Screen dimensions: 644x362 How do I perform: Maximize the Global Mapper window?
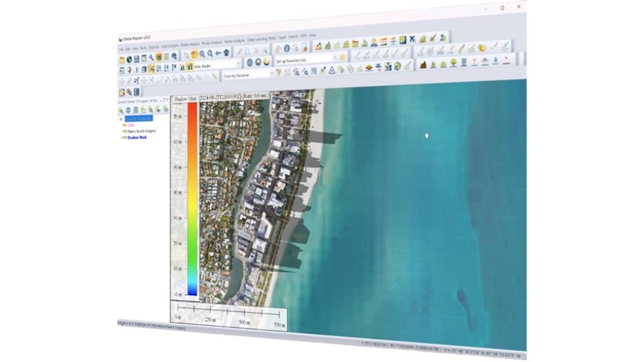click(x=502, y=8)
